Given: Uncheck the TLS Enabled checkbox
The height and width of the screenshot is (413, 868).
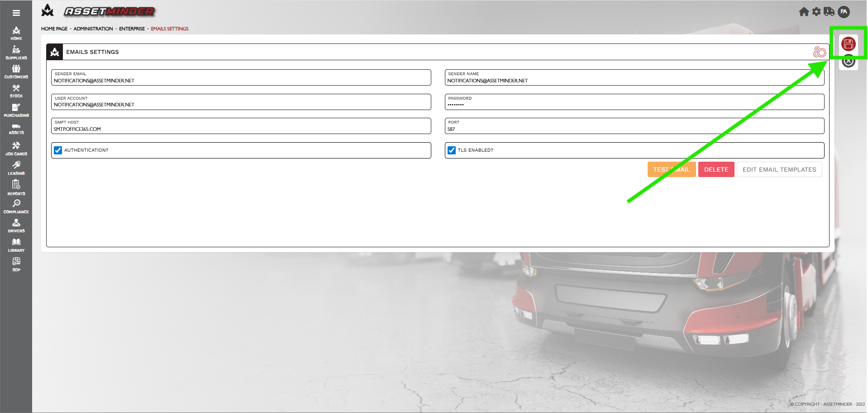Looking at the screenshot, I should (452, 150).
